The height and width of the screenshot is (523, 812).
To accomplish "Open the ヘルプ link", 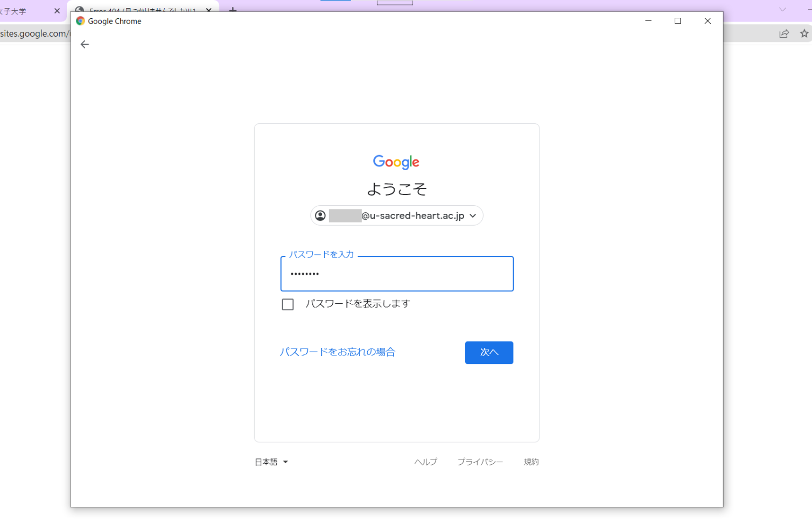I will [x=425, y=462].
